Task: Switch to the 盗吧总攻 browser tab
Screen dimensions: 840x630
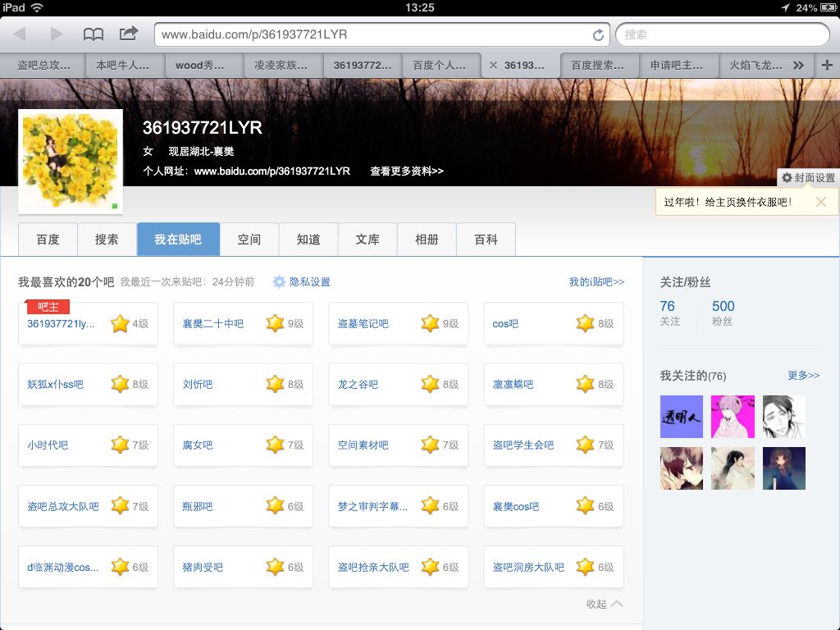Action: coord(43,66)
